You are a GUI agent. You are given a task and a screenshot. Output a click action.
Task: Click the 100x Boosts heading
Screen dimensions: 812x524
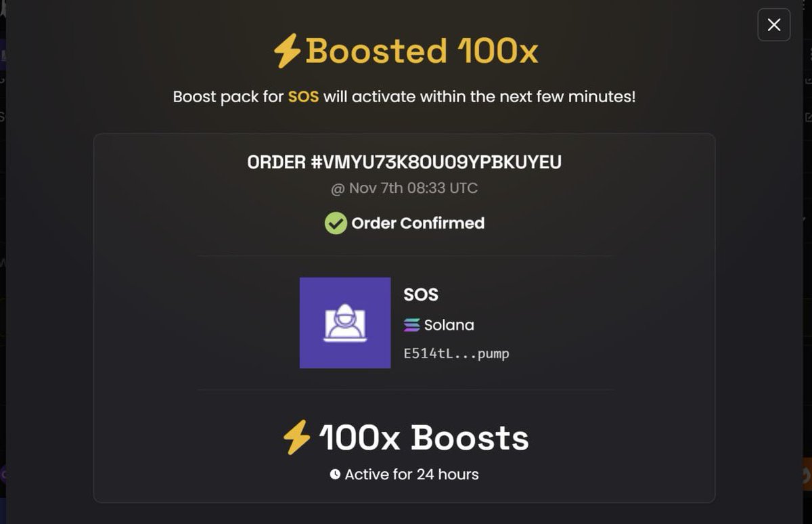[424, 437]
